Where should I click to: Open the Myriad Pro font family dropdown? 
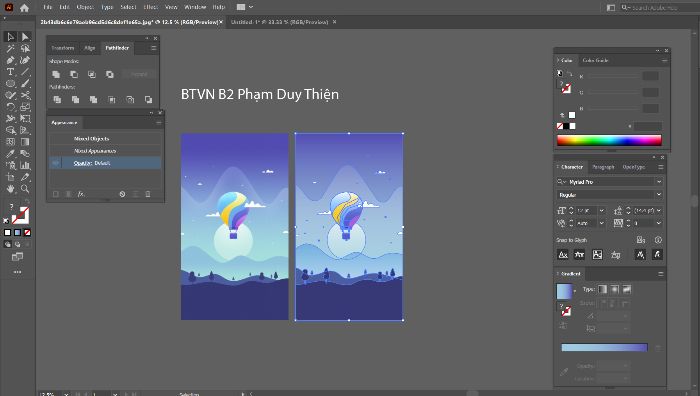658,182
